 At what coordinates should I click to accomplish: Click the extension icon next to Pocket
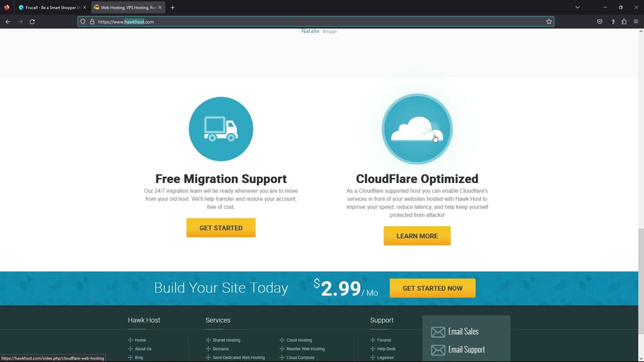coord(612,22)
